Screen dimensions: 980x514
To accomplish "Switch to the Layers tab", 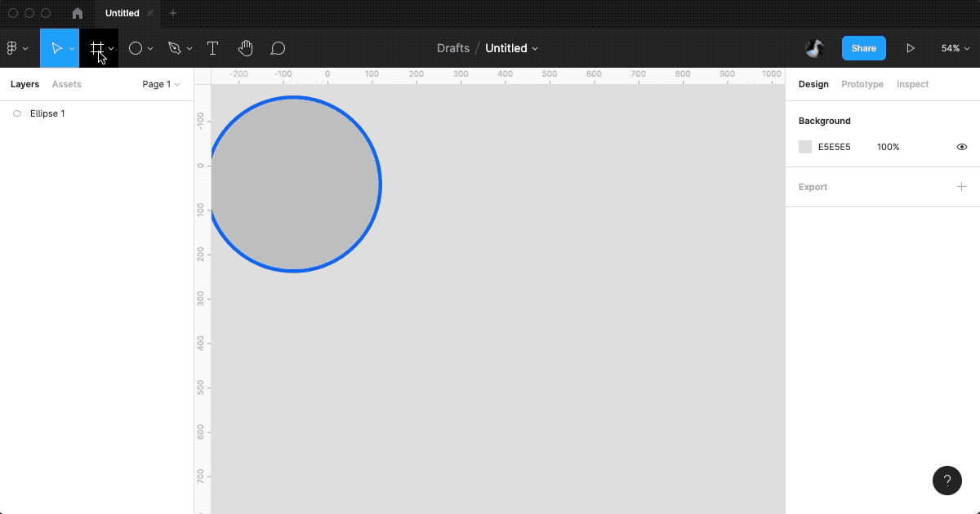I will (24, 84).
